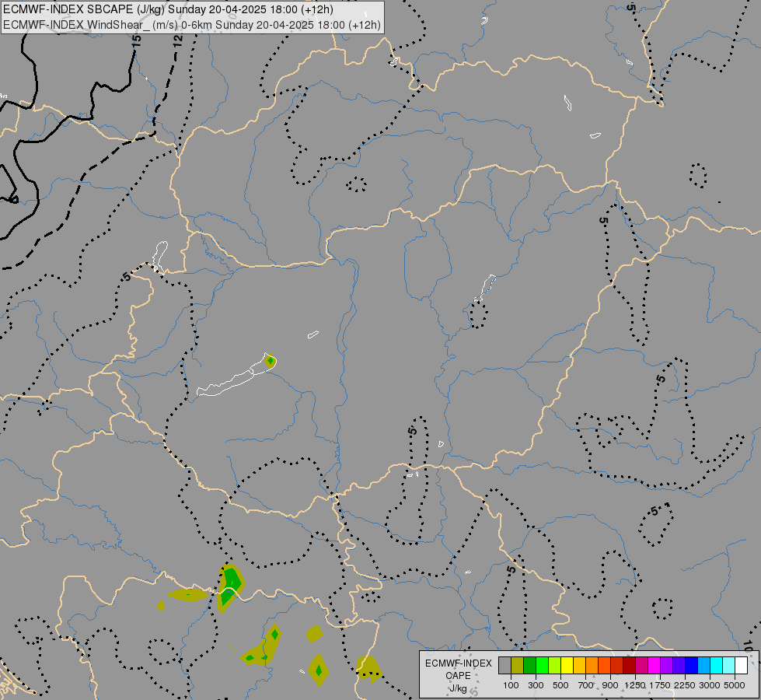Click the olive legend color box
This screenshot has width=761, height=700.
pyautogui.click(x=517, y=666)
